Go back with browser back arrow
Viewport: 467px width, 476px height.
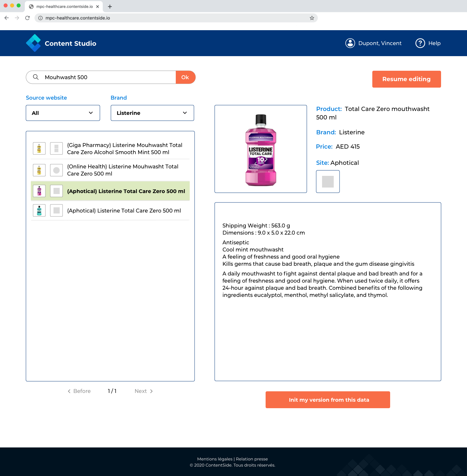tap(6, 18)
